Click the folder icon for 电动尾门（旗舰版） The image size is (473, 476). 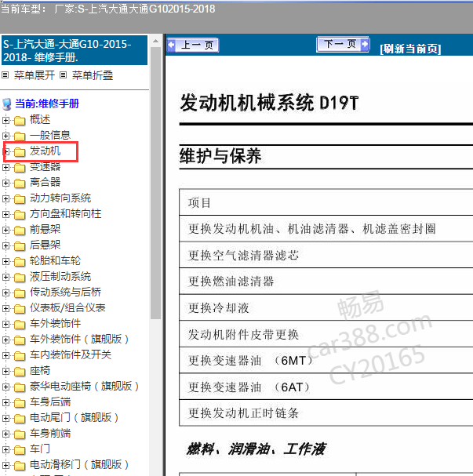[20, 419]
